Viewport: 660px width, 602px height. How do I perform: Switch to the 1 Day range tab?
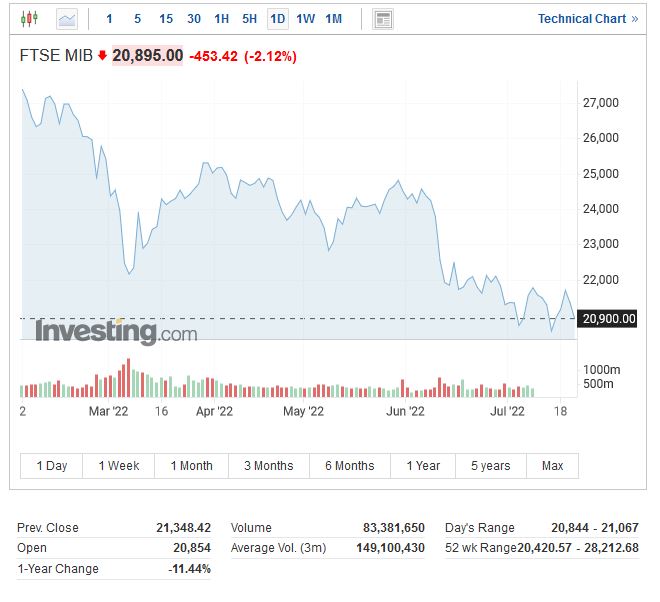pyautogui.click(x=52, y=466)
